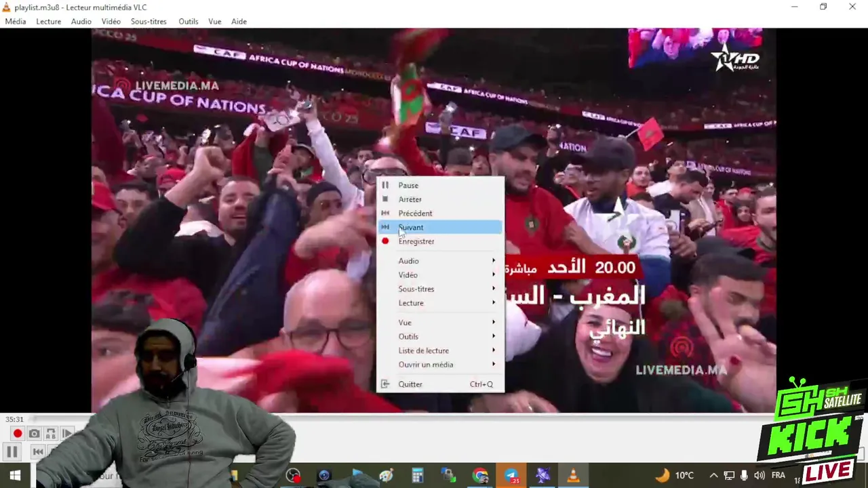This screenshot has width=868, height=488.
Task: Open the Média menu in menu bar
Action: (x=16, y=21)
